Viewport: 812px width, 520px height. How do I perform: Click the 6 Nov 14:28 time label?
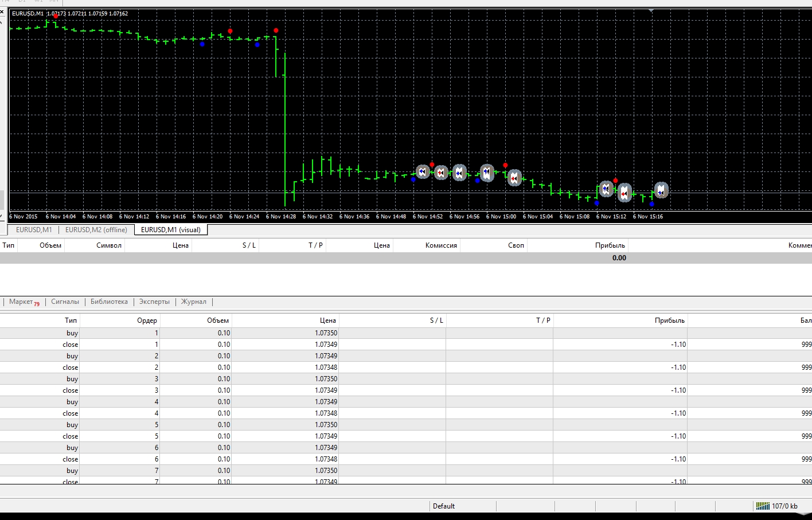click(x=281, y=217)
